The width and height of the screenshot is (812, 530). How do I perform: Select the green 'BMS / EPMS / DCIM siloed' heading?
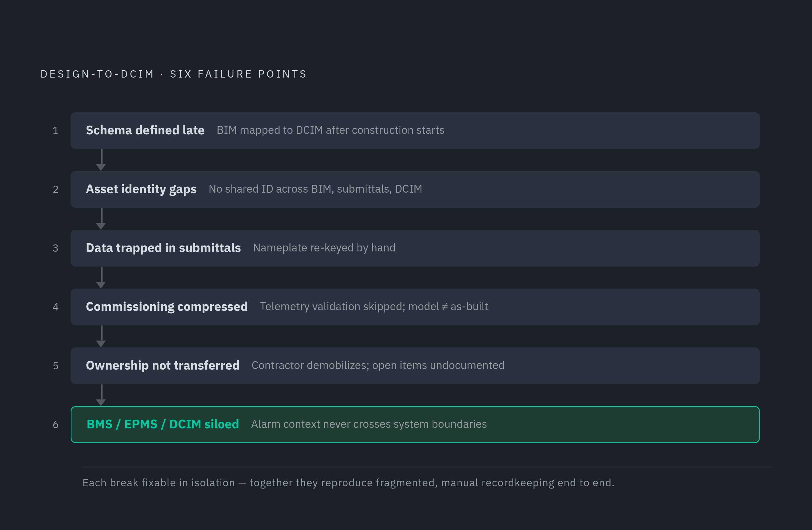tap(163, 424)
